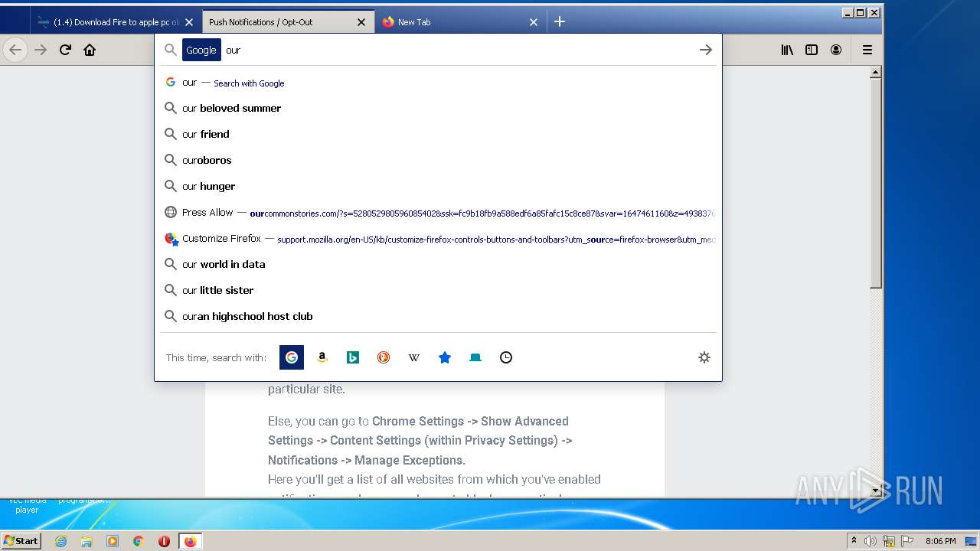The height and width of the screenshot is (551, 980).
Task: Launch Chrome from the taskbar
Action: tap(138, 541)
